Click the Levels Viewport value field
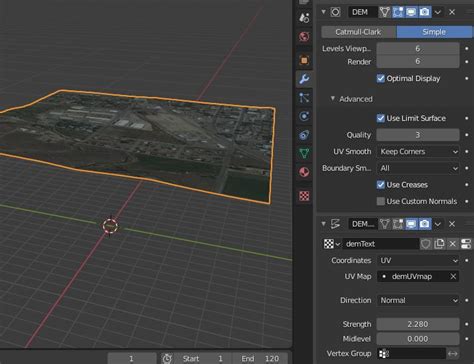This screenshot has height=364, width=474. click(x=418, y=49)
